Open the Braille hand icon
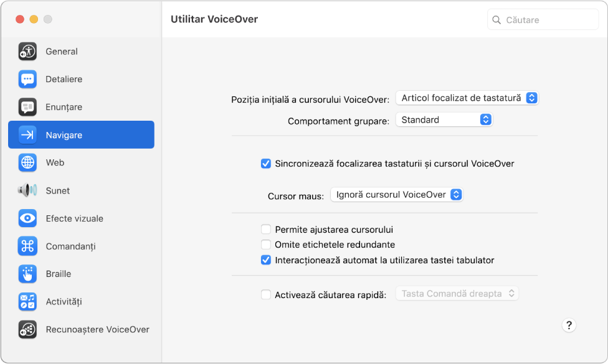Screen dimensions: 608x364 click(27, 274)
